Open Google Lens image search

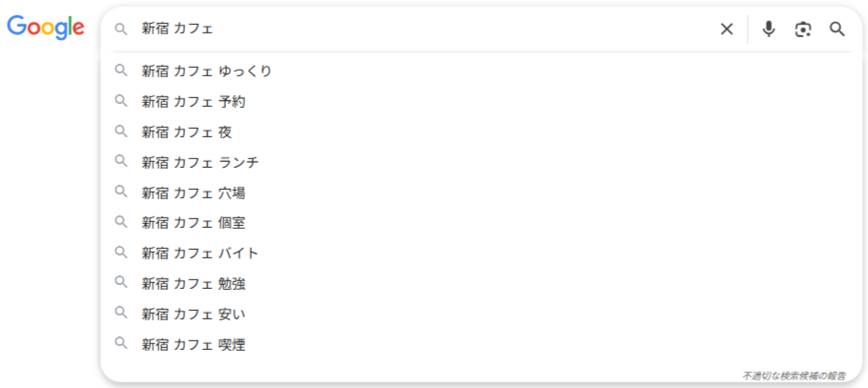[803, 29]
